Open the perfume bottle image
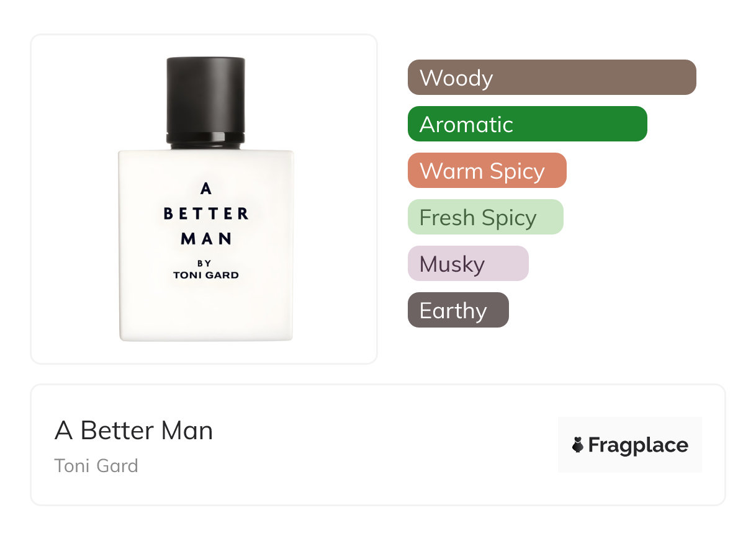The width and height of the screenshot is (756, 536). coord(205,199)
